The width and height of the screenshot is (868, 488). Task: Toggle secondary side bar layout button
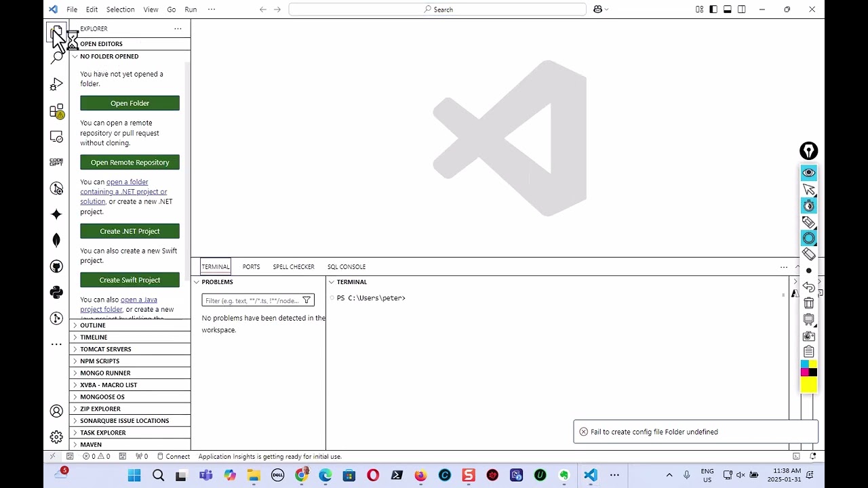(742, 9)
